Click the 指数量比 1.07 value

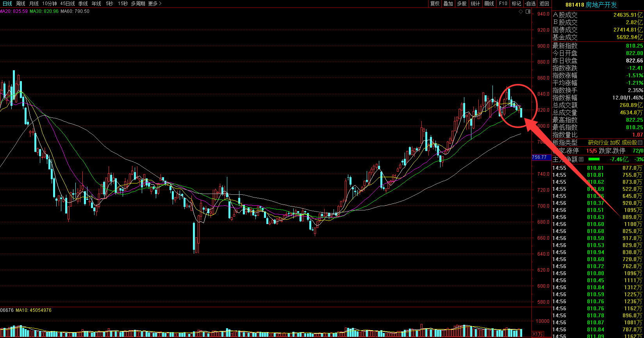coord(637,135)
